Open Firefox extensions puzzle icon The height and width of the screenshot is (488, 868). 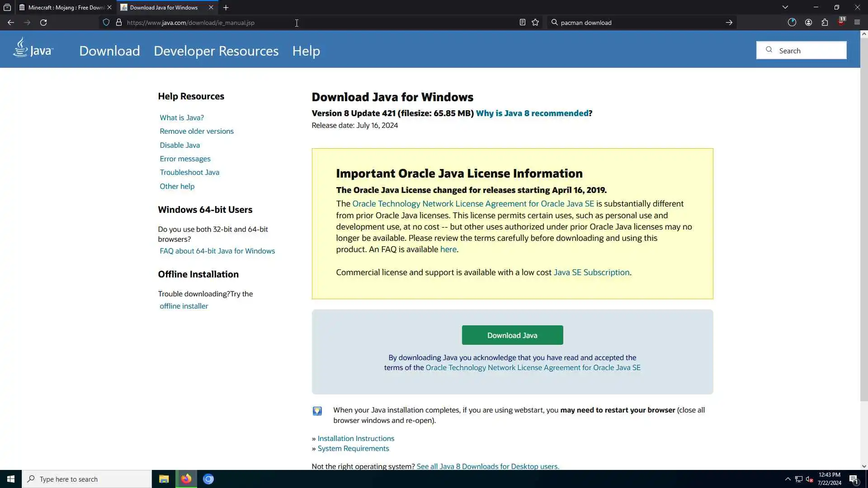point(825,23)
